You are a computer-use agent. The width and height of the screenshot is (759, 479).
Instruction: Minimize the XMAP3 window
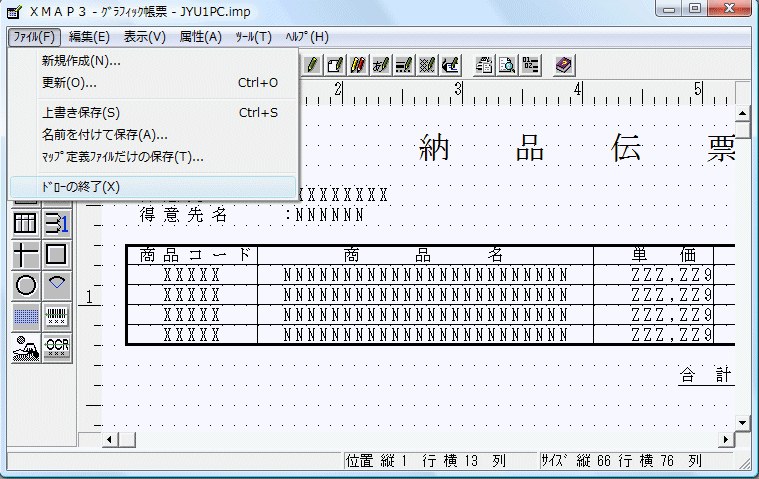coord(669,8)
